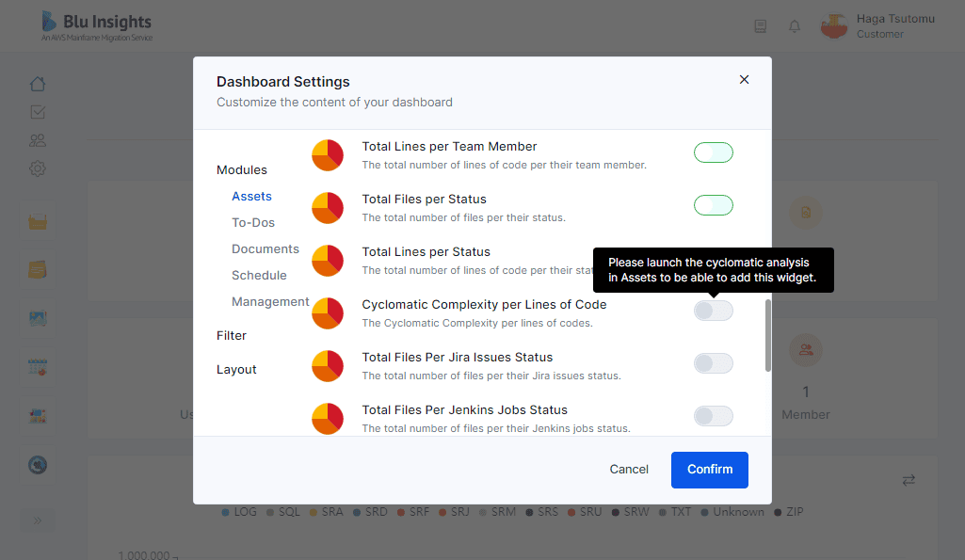The image size is (965, 560).
Task: Click the SRM legend entry
Action: coord(497,512)
